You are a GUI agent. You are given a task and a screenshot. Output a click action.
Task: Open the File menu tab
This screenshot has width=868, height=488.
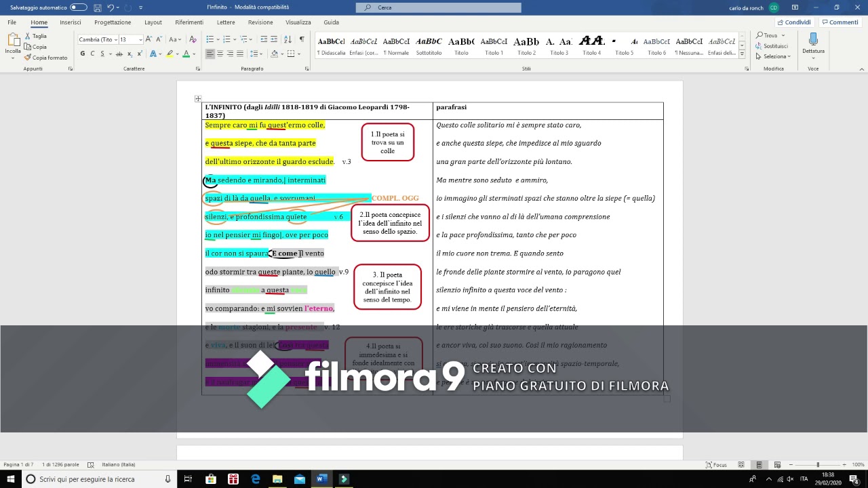12,22
